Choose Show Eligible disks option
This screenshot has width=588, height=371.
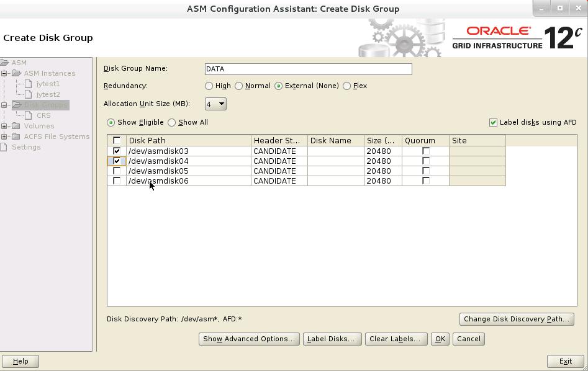point(111,123)
